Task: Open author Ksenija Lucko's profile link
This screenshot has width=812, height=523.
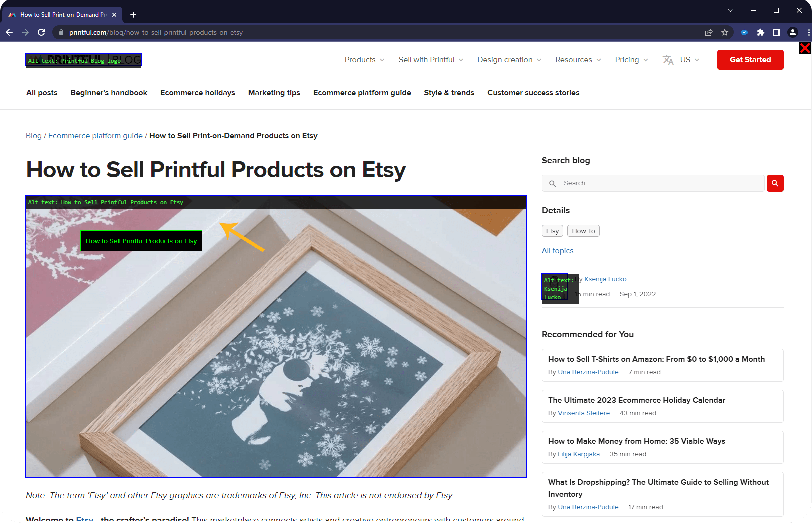Action: click(x=605, y=279)
